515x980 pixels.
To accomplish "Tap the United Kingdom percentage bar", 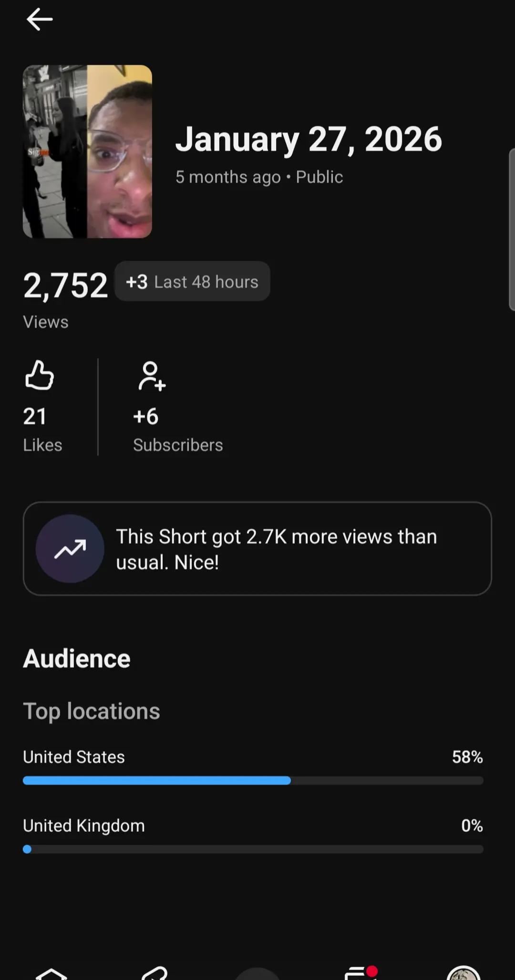I will coord(253,849).
